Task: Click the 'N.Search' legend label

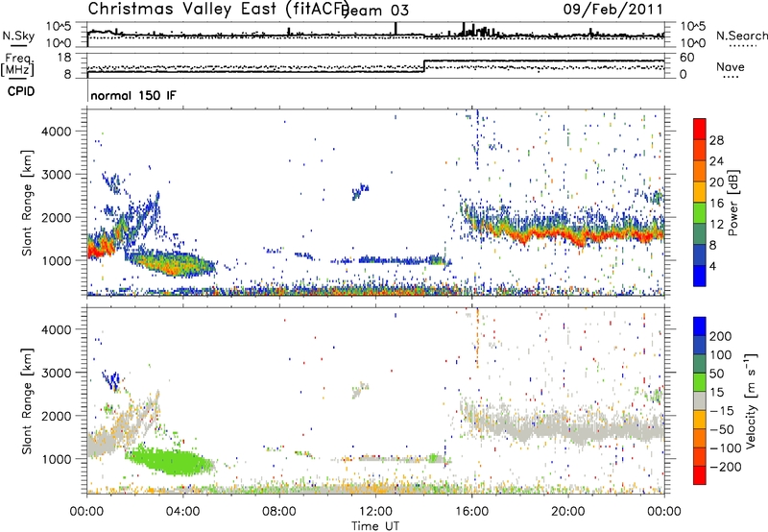Action: [741, 36]
